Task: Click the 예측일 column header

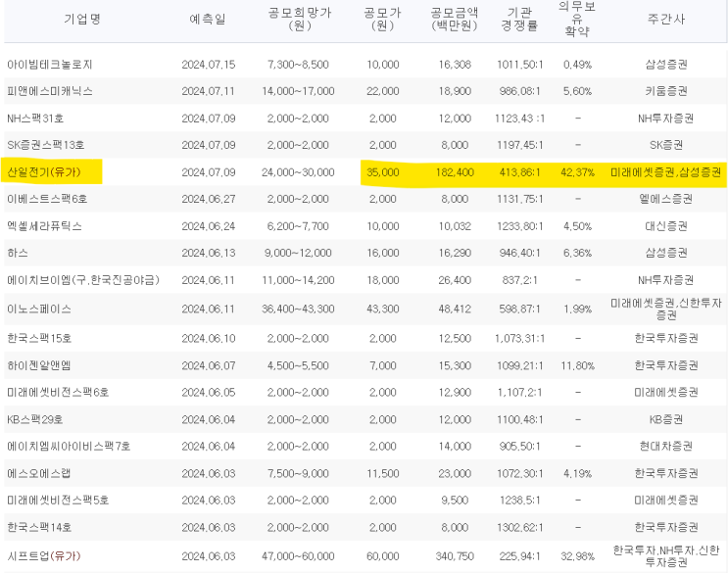Action: tap(208, 19)
